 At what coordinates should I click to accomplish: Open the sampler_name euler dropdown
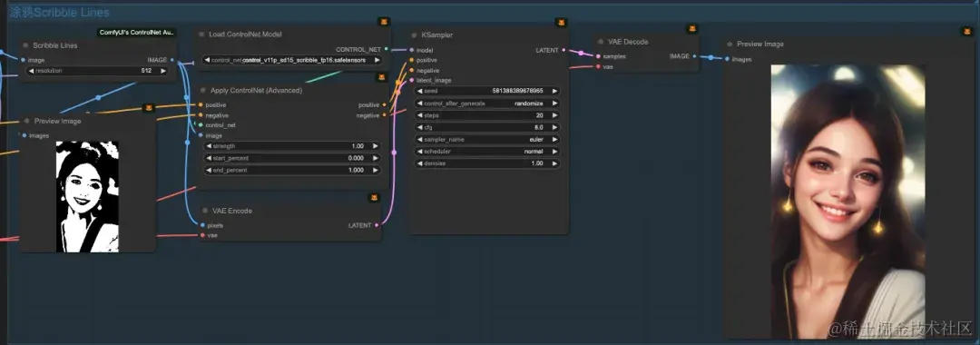point(487,140)
